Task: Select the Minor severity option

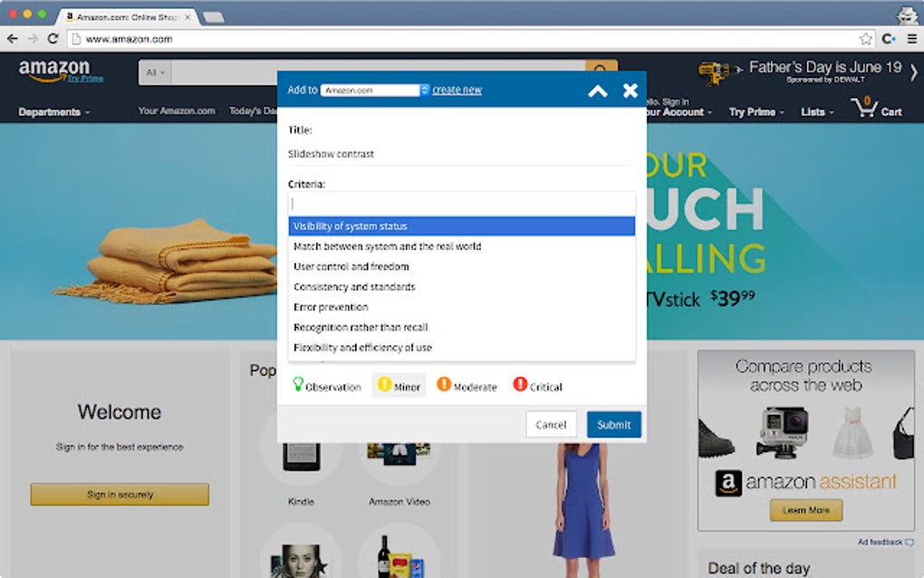Action: point(399,385)
